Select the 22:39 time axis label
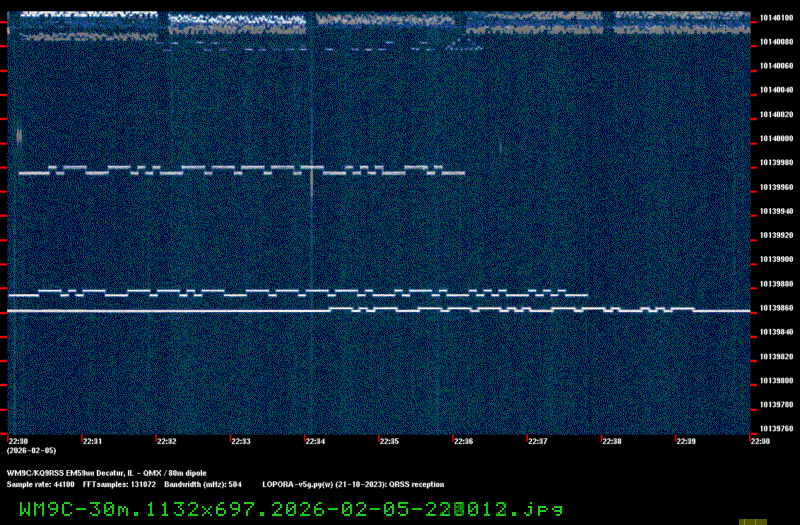The width and height of the screenshot is (800, 525). pos(686,441)
